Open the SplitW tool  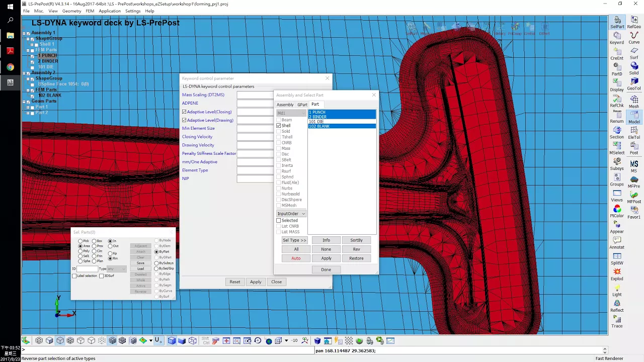pyautogui.click(x=617, y=258)
